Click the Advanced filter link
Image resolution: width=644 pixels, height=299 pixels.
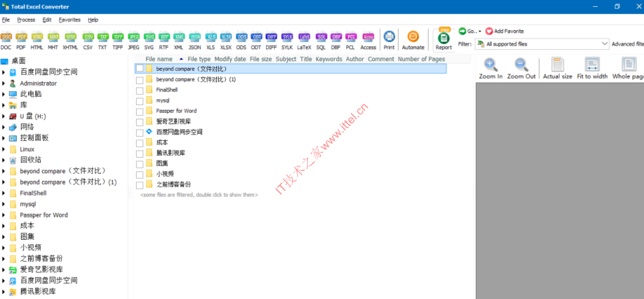pyautogui.click(x=627, y=44)
